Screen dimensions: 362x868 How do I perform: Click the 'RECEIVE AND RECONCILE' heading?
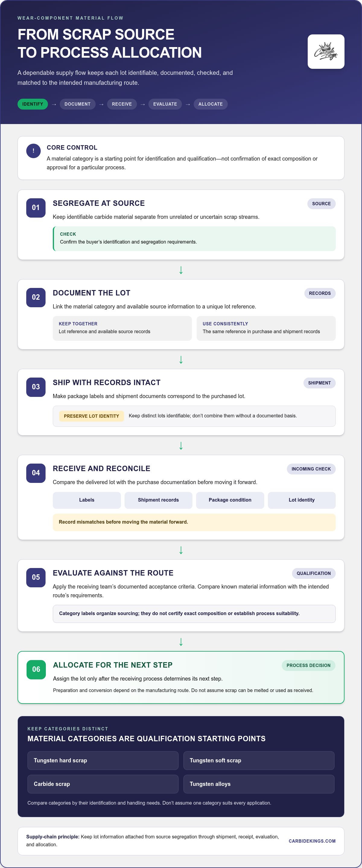click(101, 468)
